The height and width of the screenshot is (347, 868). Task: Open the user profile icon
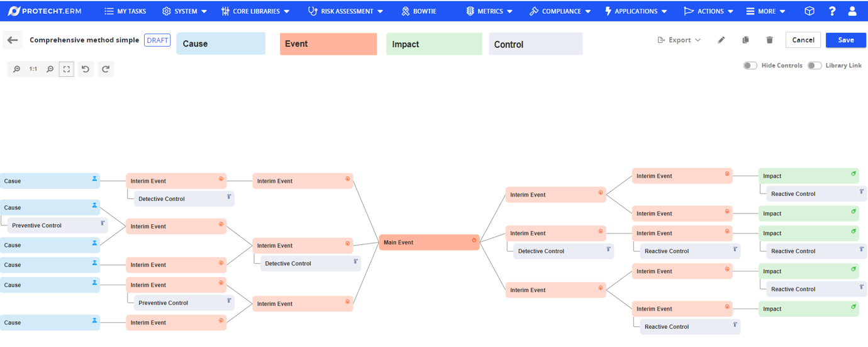click(852, 11)
